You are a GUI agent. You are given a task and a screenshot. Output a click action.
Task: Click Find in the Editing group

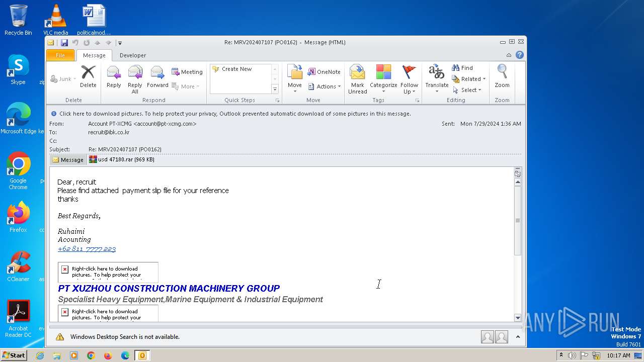[462, 68]
